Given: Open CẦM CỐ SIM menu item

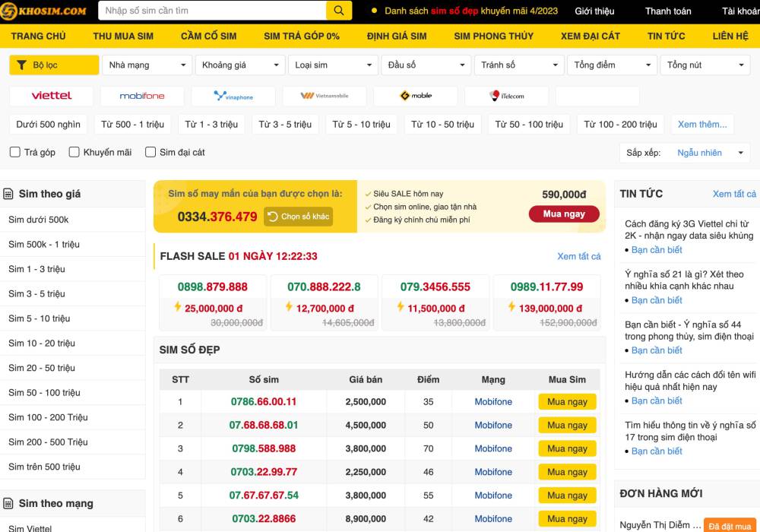Looking at the screenshot, I should point(208,36).
